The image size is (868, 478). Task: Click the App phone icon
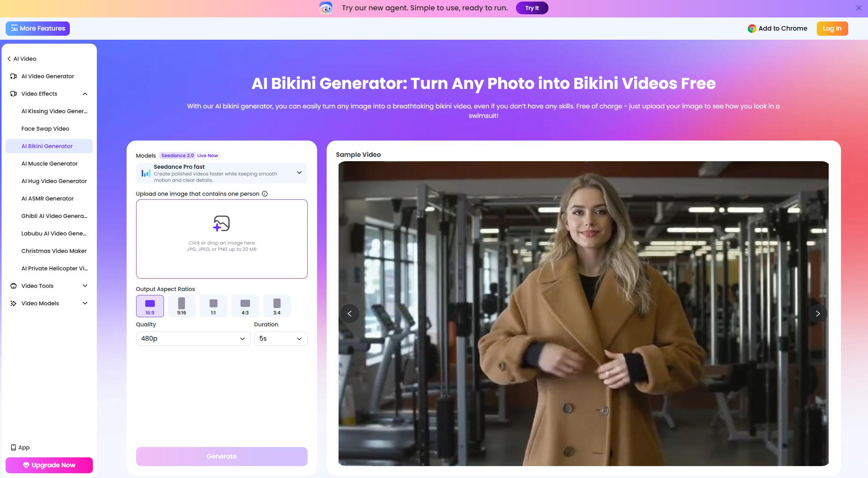(x=13, y=447)
